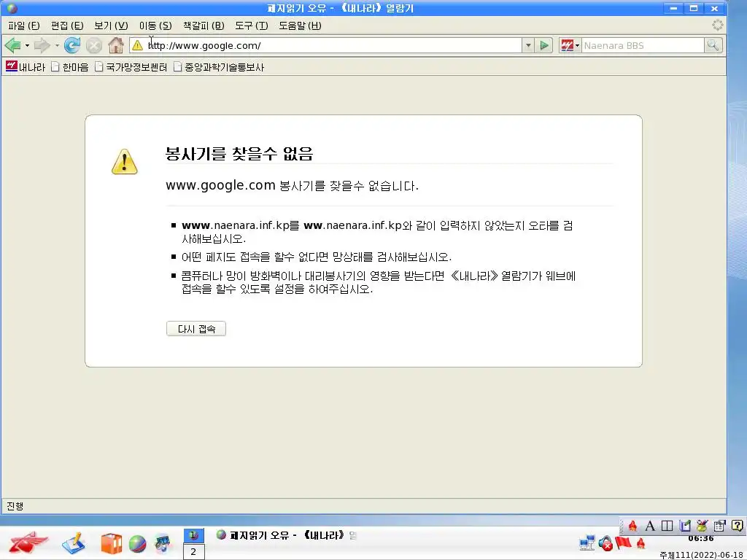747x560 pixels.
Task: Click the 주체111(2022)-06-18 date text
Action: 701,555
